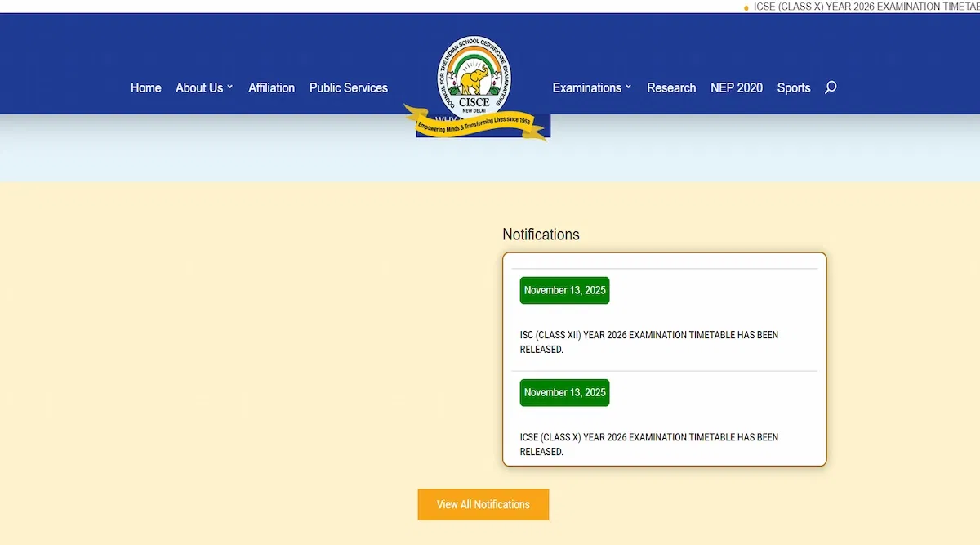Open the About Us menu
The height and width of the screenshot is (545, 980).
tap(199, 87)
